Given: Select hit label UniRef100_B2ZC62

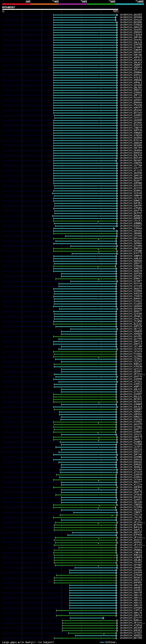Looking at the screenshot, I should (131, 324).
